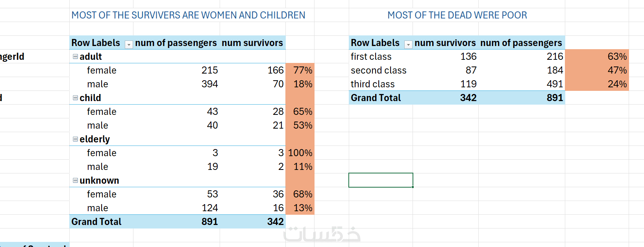Screen dimensions: 644x247
Task: Click the green-outlined active empty cell
Action: pyautogui.click(x=381, y=180)
